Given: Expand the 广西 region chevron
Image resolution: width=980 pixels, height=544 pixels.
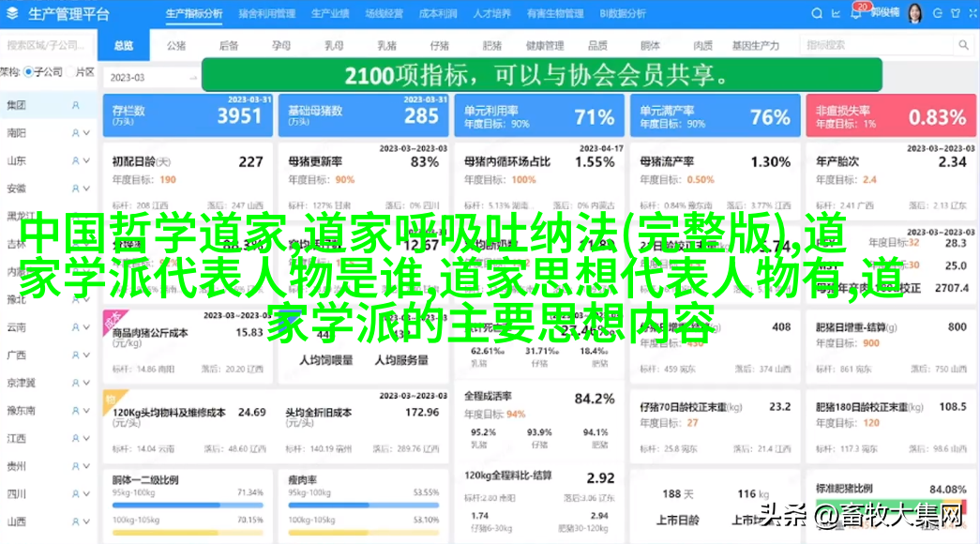Looking at the screenshot, I should [86, 355].
